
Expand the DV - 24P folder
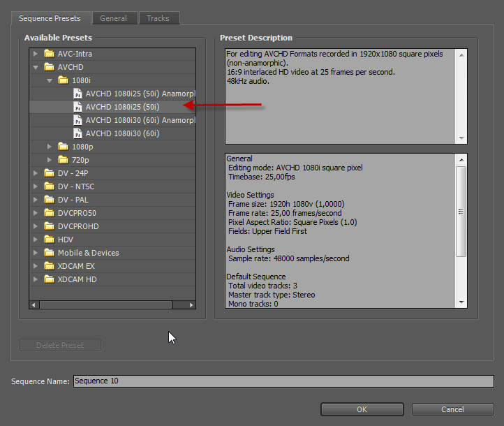(36, 173)
